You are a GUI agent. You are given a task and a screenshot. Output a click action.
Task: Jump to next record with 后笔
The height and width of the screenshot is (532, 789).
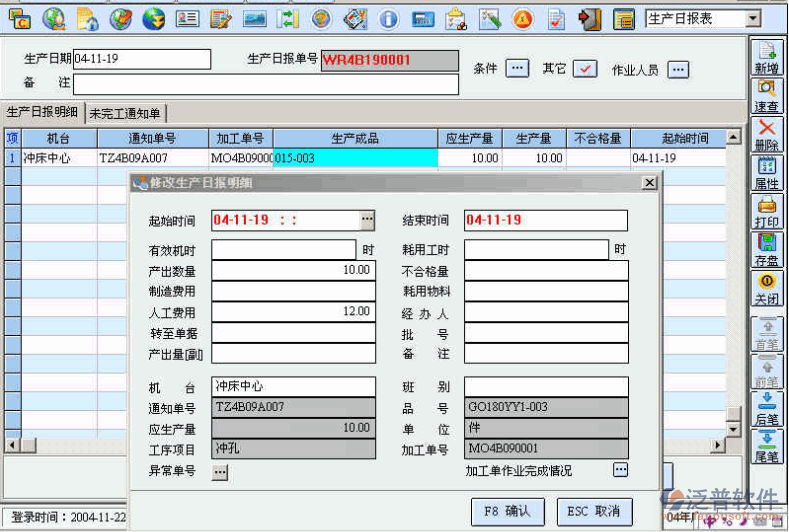[x=767, y=410]
